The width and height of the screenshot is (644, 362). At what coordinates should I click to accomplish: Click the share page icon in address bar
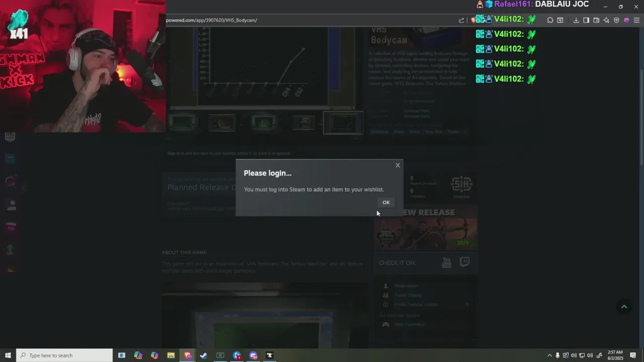click(x=461, y=20)
